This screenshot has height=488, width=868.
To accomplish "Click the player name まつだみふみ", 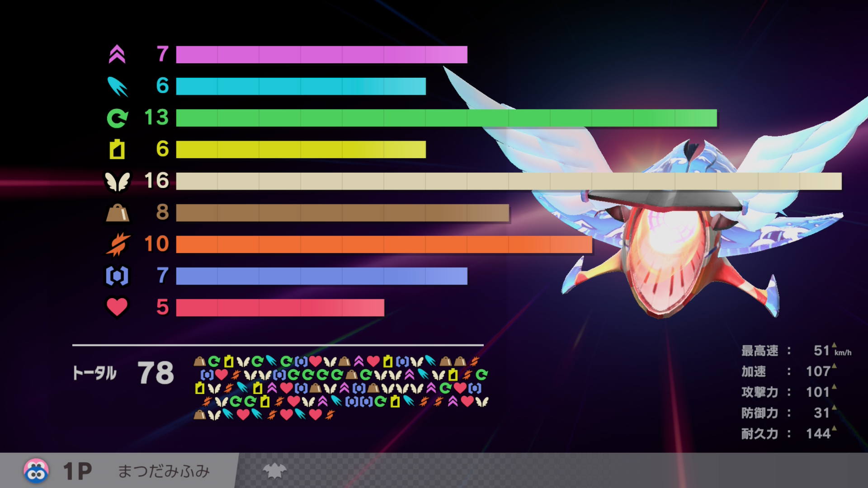I will pyautogui.click(x=164, y=471).
